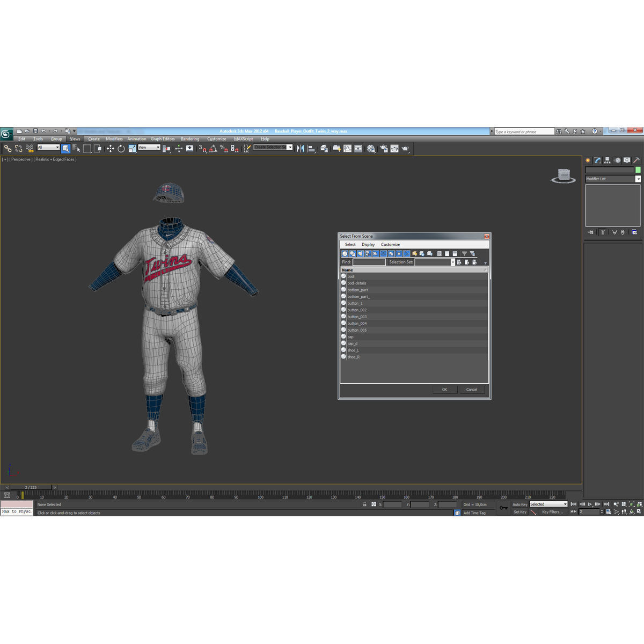
Task: Click the Mirror tool icon
Action: pos(301,149)
